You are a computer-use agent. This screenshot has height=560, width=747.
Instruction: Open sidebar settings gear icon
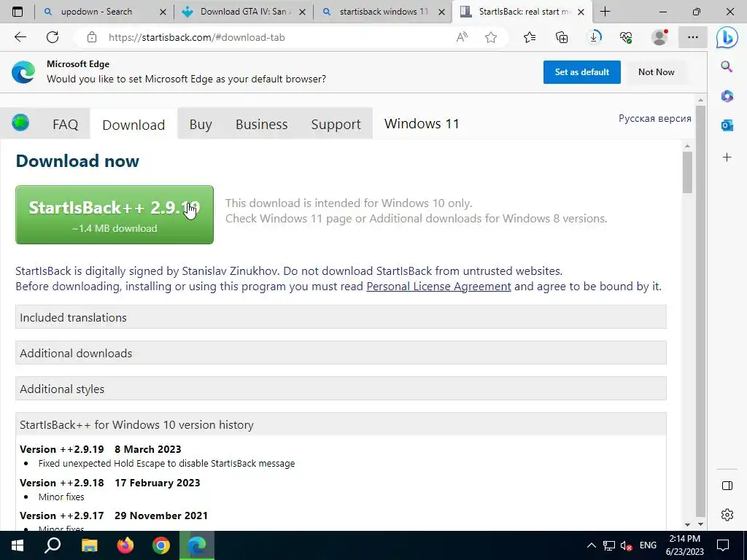[727, 515]
